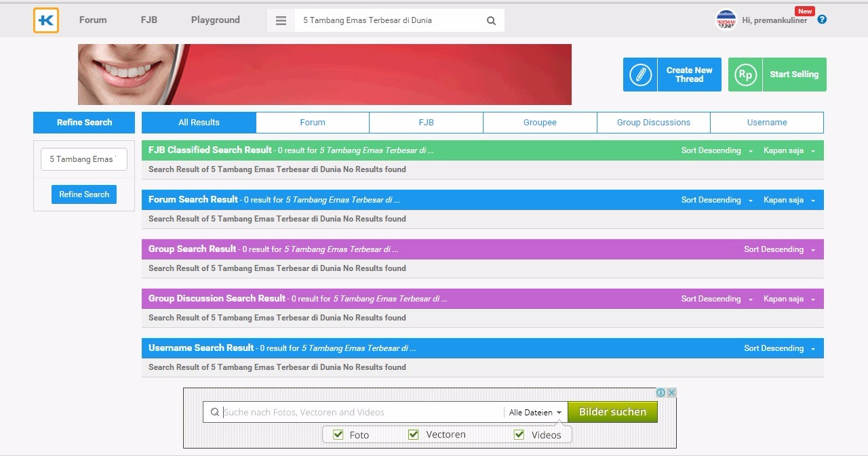The height and width of the screenshot is (456, 868).
Task: Open Sort Descending dropdown in FJB Classified results
Action: coord(717,150)
